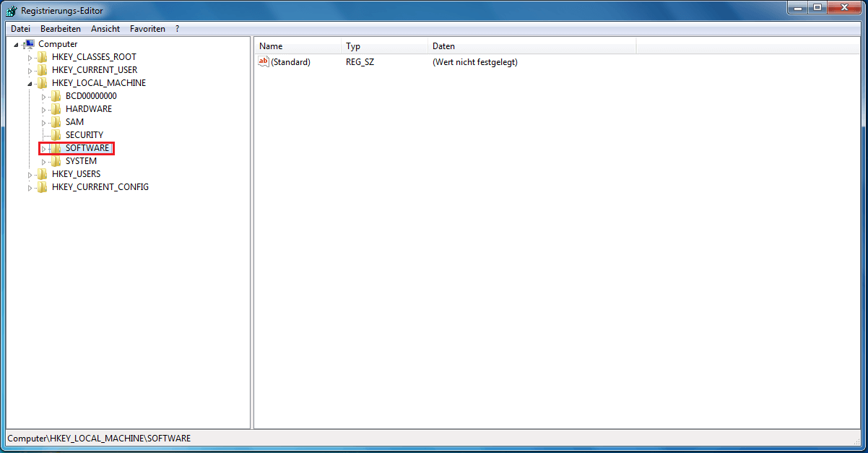This screenshot has height=453, width=868.
Task: Sort by the Daten column header
Action: tap(531, 46)
